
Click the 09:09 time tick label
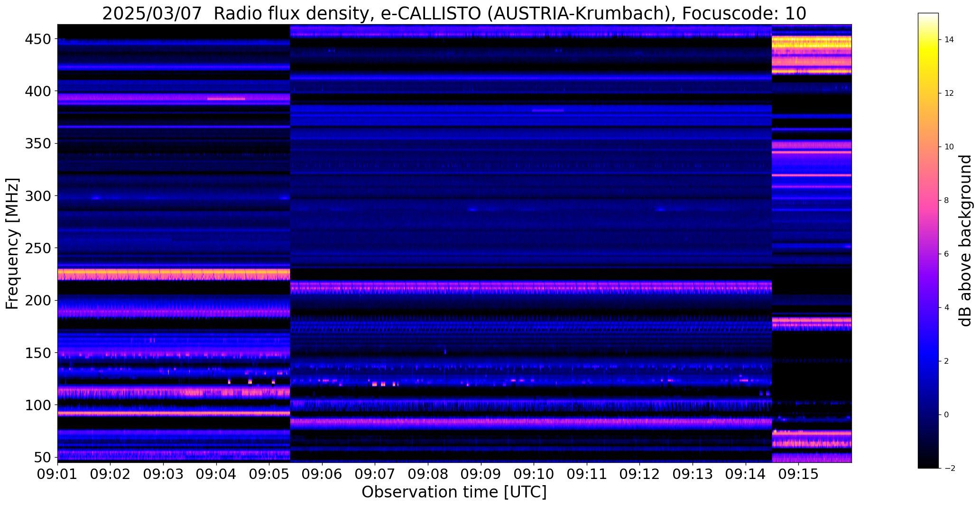(481, 474)
